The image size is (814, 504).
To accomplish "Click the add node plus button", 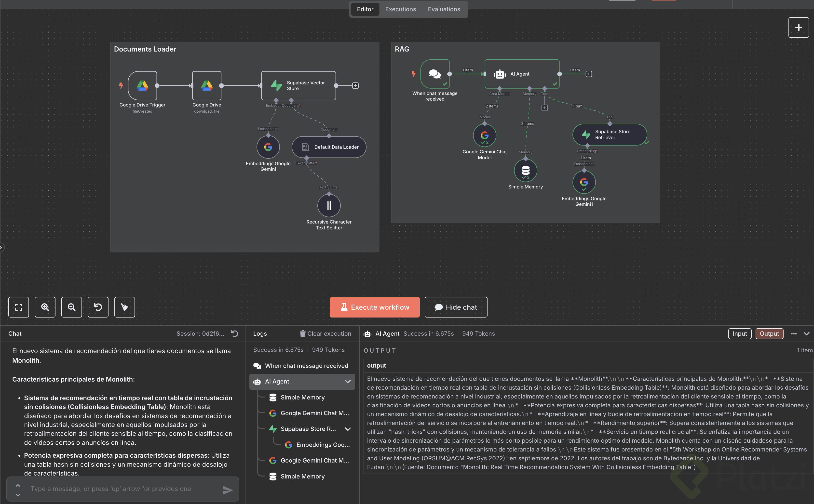I will click(798, 27).
